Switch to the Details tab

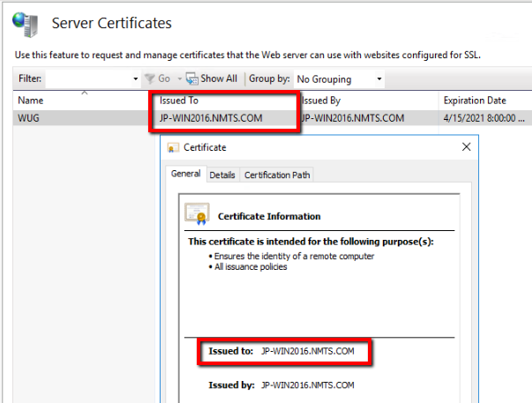tap(222, 175)
